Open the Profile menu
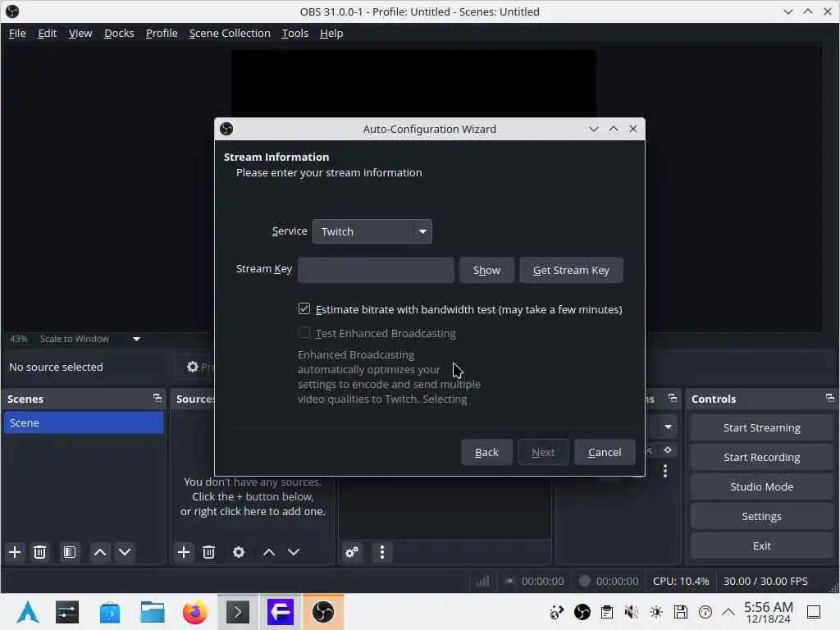This screenshot has height=630, width=840. (x=162, y=33)
